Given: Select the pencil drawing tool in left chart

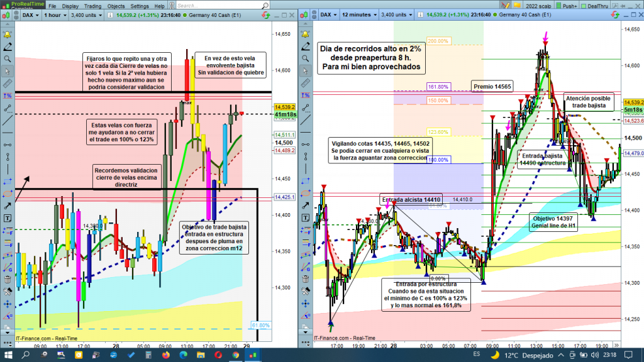Looking at the screenshot, I should 7,36.
